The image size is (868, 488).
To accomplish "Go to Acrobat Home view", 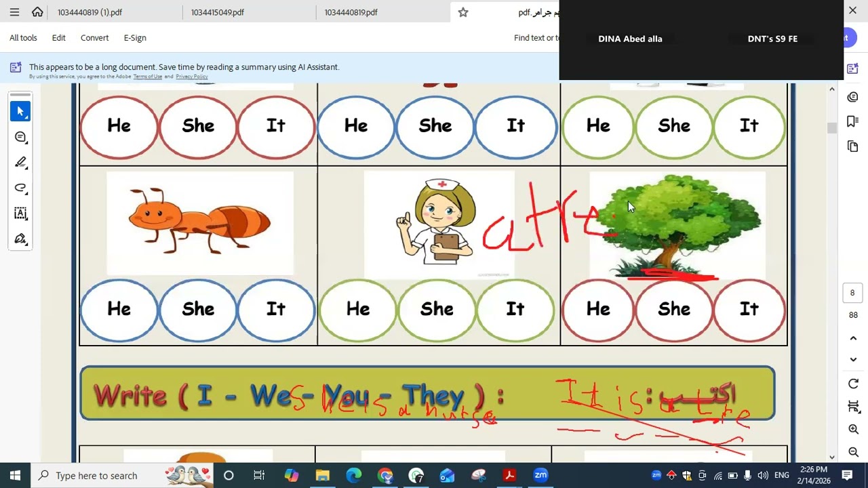I will click(37, 12).
